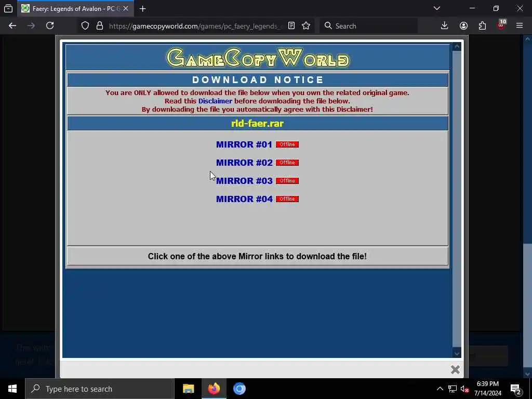The image size is (532, 399).
Task: Open the uBlock extension with badge 10
Action: click(501, 25)
